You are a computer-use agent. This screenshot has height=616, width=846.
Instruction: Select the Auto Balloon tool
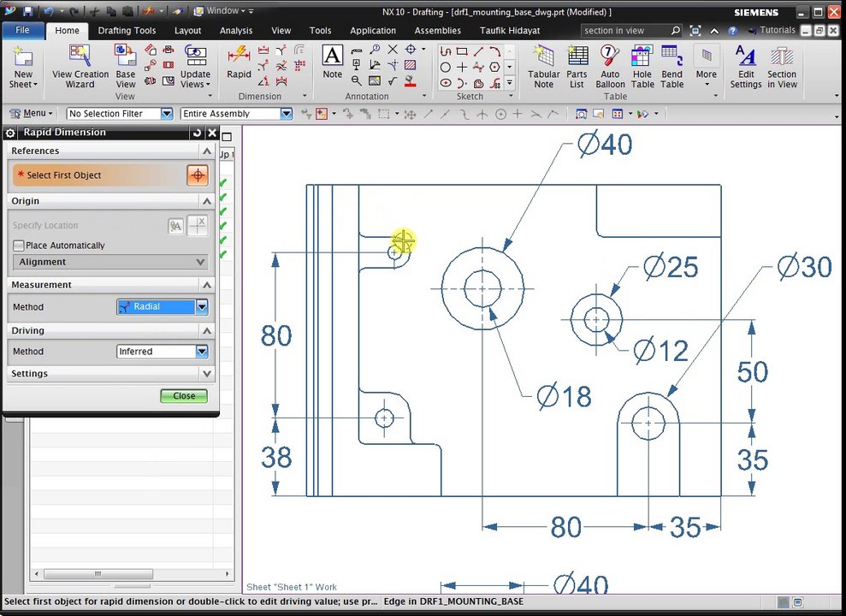click(610, 67)
